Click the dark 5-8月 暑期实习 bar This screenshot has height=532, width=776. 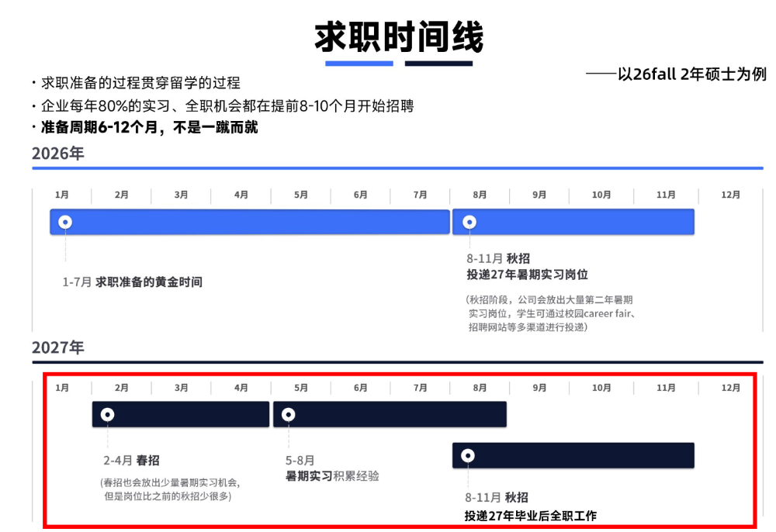388,414
